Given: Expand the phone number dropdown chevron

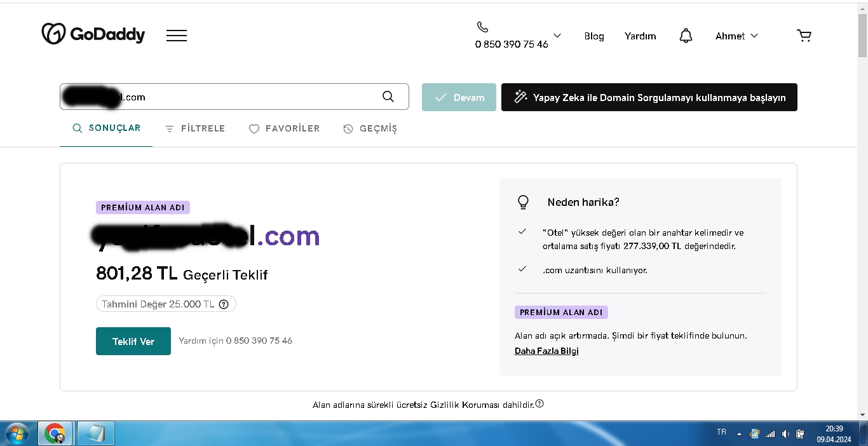Looking at the screenshot, I should (557, 36).
